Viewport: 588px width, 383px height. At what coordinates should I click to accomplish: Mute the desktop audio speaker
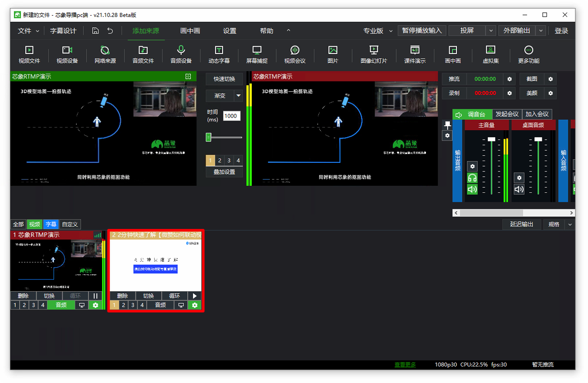tap(519, 189)
